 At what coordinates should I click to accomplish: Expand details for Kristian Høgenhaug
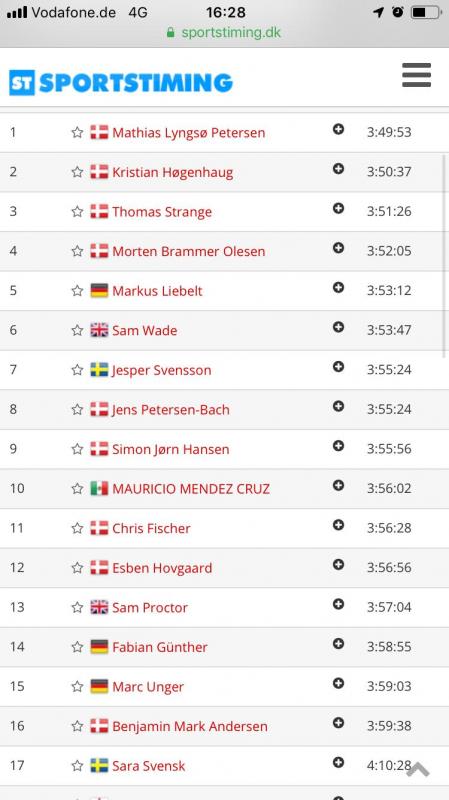point(338,169)
